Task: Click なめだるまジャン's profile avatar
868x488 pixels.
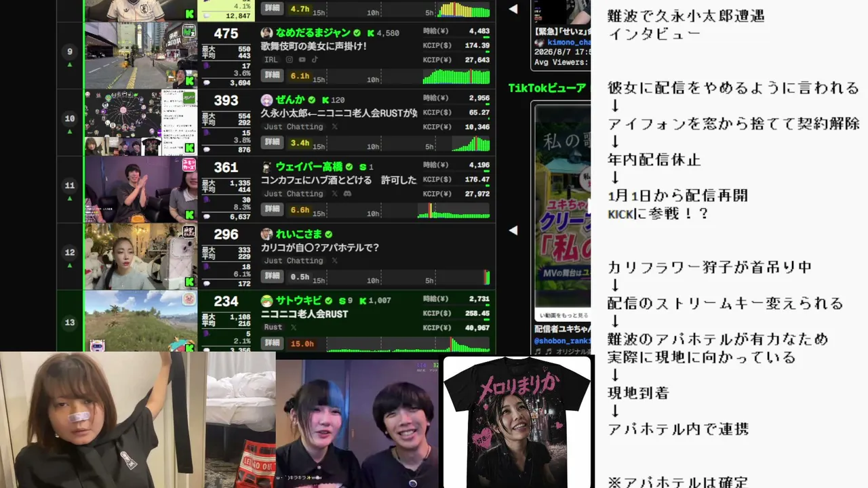Action: coord(267,33)
